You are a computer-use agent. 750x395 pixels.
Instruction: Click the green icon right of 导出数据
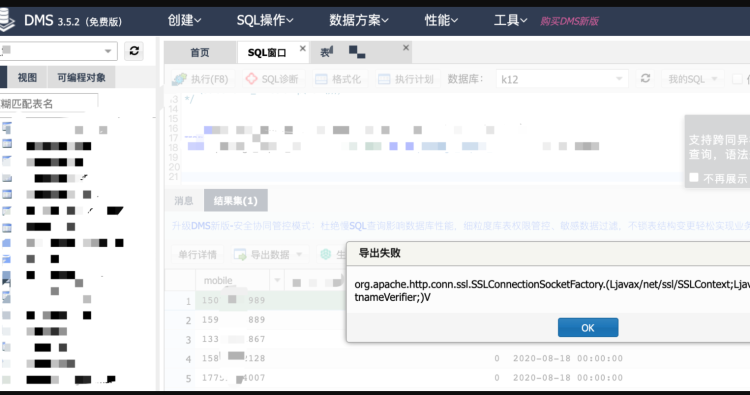(326, 254)
